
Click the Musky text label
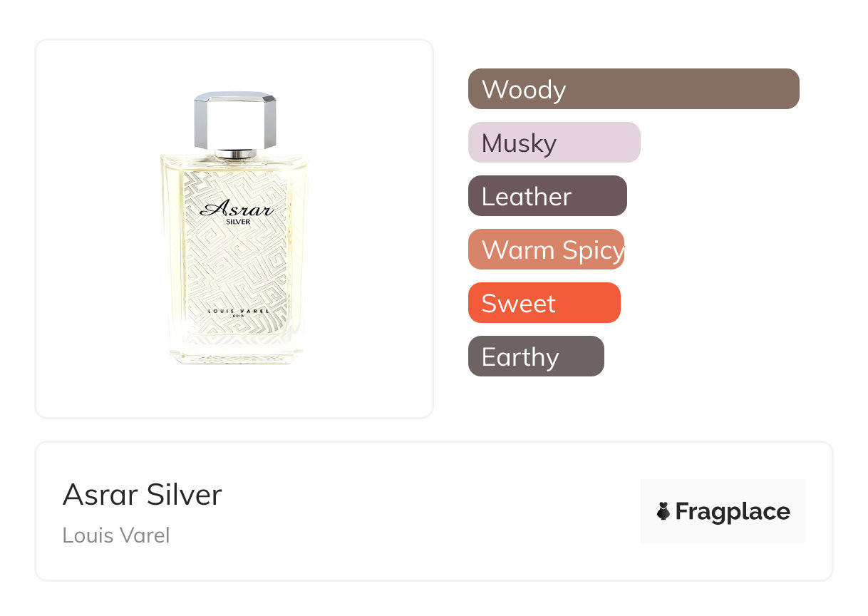[519, 143]
